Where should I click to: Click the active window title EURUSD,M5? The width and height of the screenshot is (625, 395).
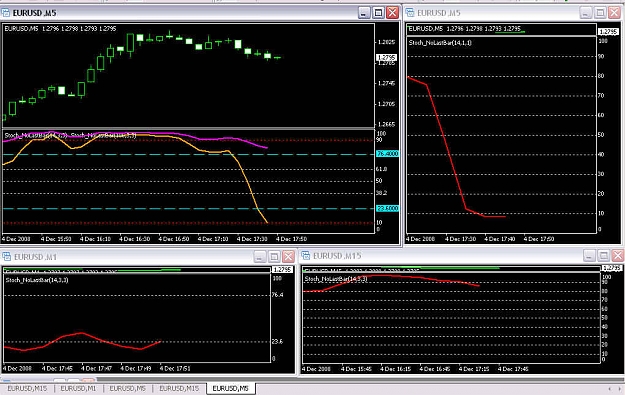[35, 13]
